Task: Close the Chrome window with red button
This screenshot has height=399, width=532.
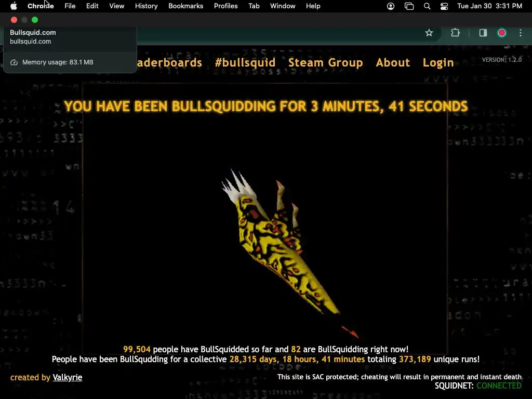Action: click(x=14, y=20)
